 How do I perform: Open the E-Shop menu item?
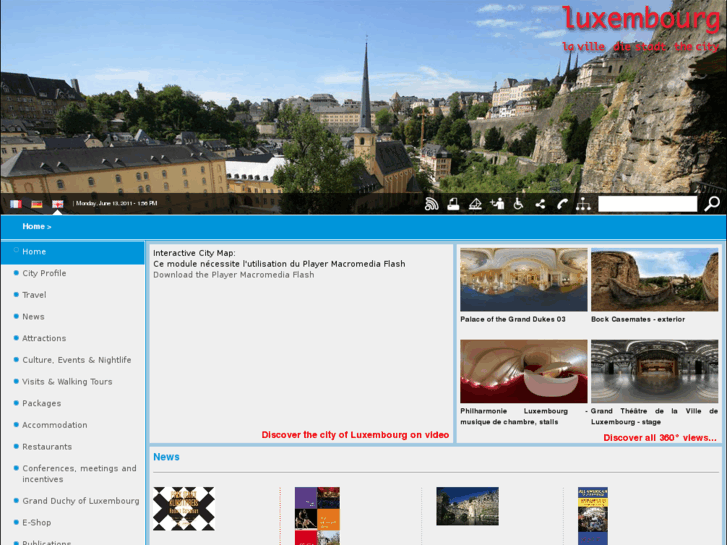coord(37,523)
